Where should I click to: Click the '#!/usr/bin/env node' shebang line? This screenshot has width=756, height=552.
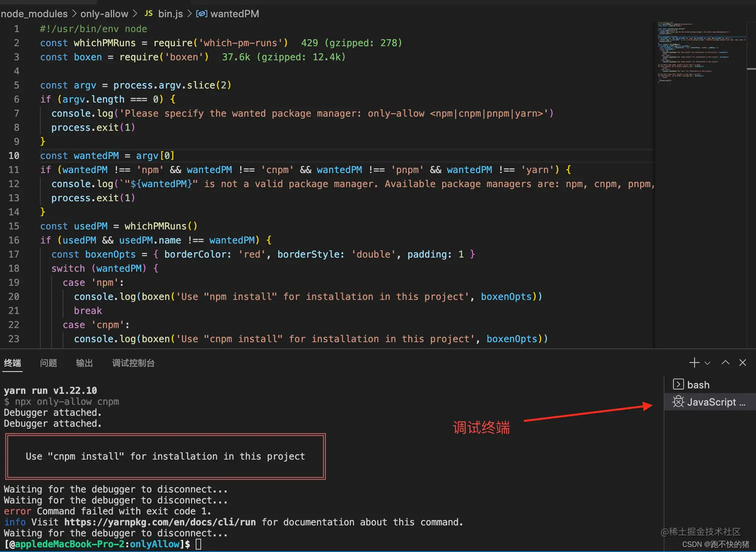tap(93, 29)
